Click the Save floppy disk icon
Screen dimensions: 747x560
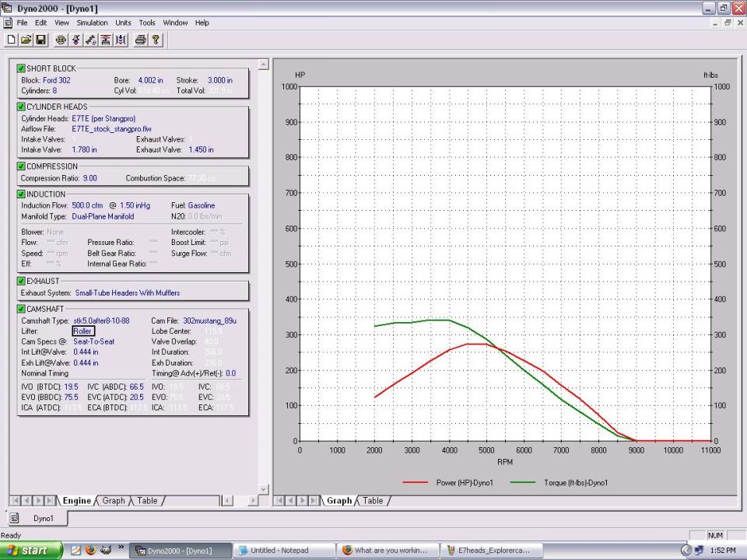coord(41,40)
